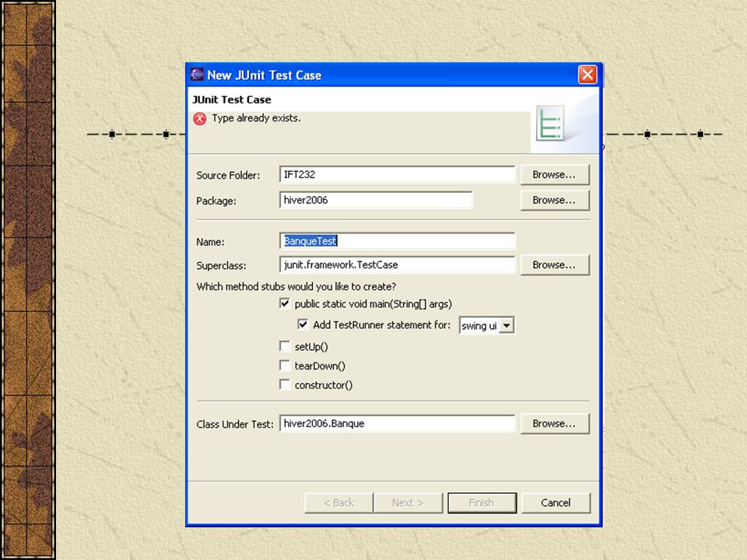Click the 'Source Folder:' label
The width and height of the screenshot is (747, 560).
tap(228, 175)
